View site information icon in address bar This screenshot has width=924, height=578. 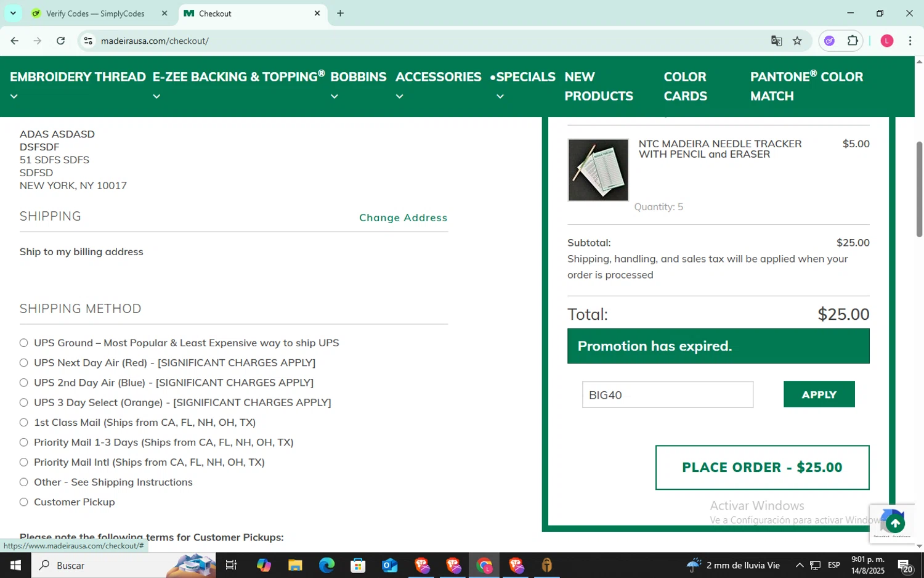(x=88, y=41)
